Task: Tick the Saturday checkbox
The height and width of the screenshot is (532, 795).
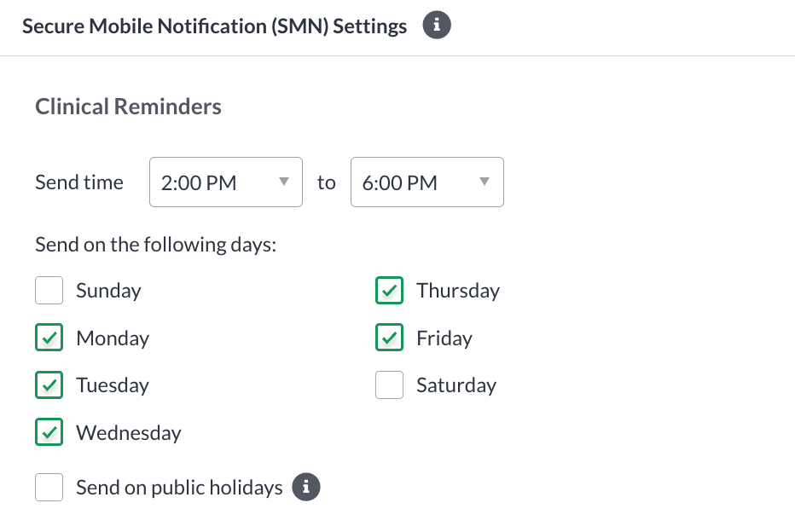Action: coord(389,385)
